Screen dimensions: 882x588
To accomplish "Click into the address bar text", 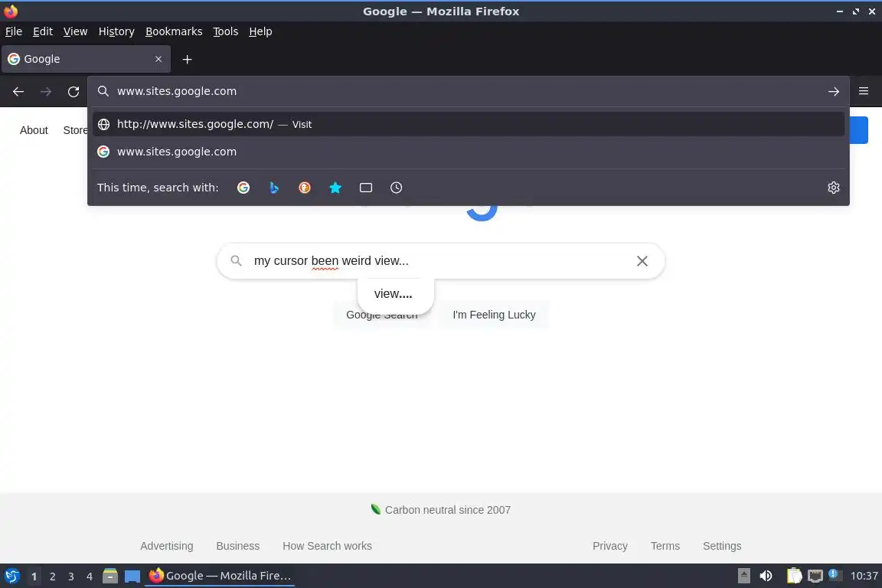I will (x=177, y=91).
